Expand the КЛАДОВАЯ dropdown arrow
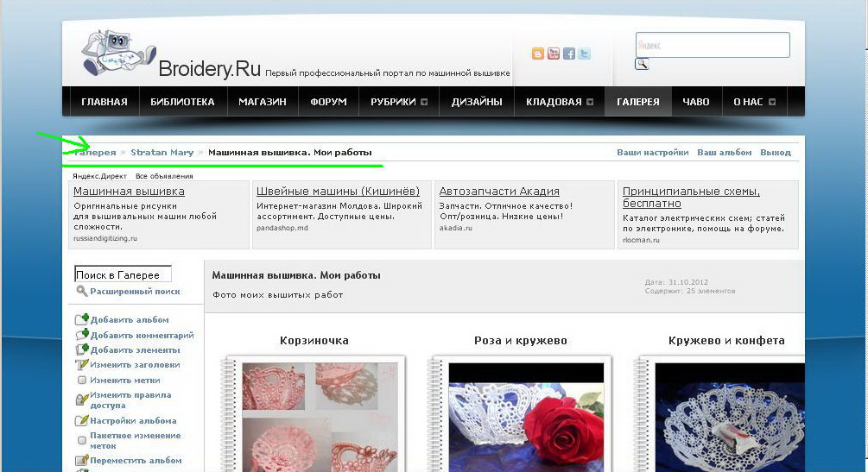The width and height of the screenshot is (868, 472). pos(590,102)
